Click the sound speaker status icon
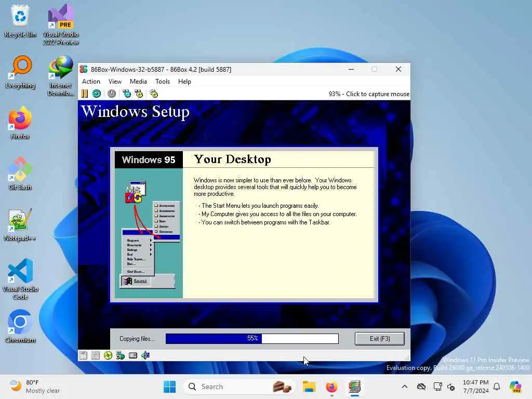The width and height of the screenshot is (532, 399). pyautogui.click(x=145, y=355)
